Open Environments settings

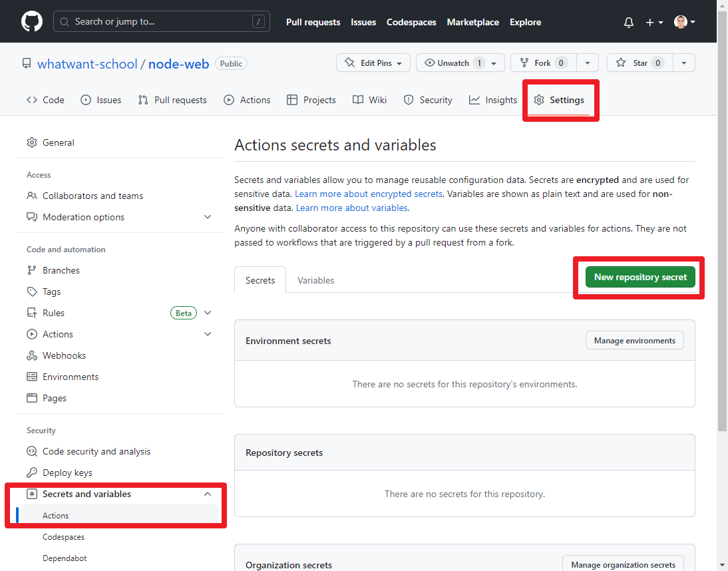pos(63,377)
